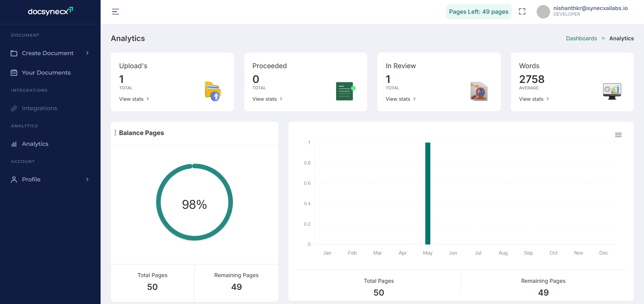Screen dimensions: 644x304
Task: Click the docsynecx logo
Action: 50,11
